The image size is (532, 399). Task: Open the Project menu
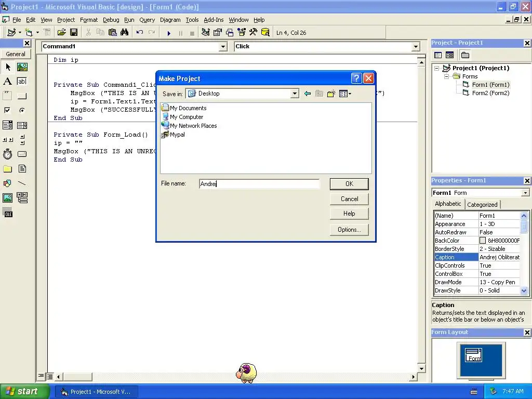point(66,20)
